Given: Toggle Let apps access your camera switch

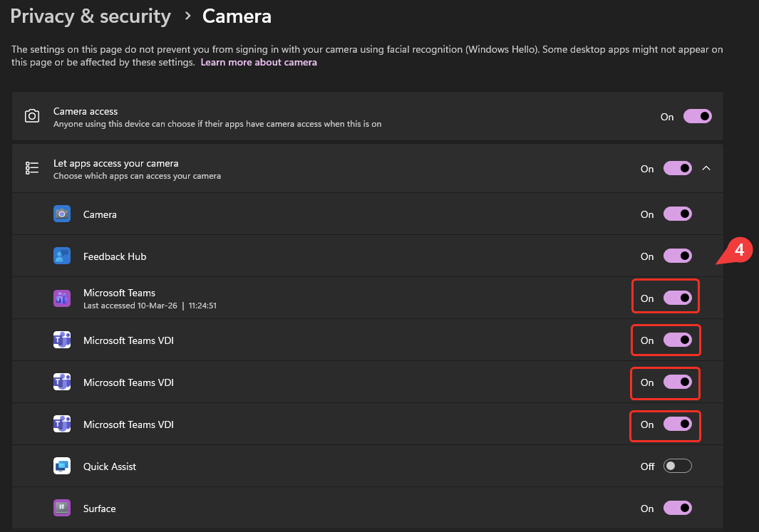Looking at the screenshot, I should [x=678, y=168].
